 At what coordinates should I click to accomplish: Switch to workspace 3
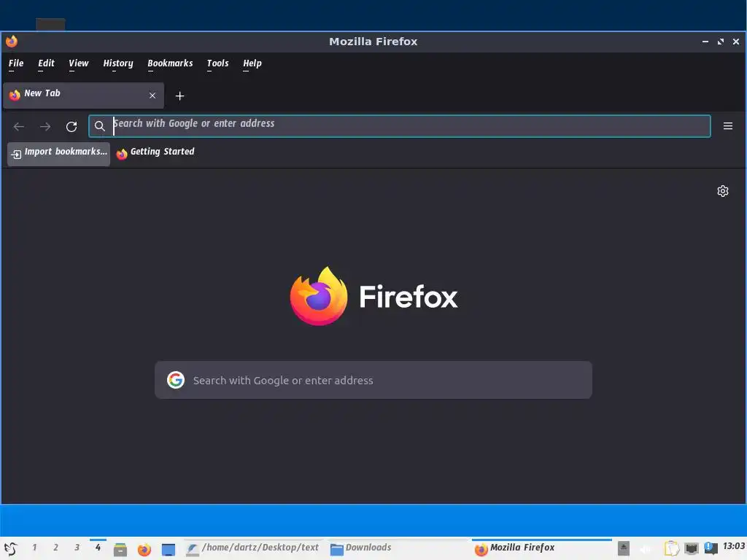coord(77,548)
